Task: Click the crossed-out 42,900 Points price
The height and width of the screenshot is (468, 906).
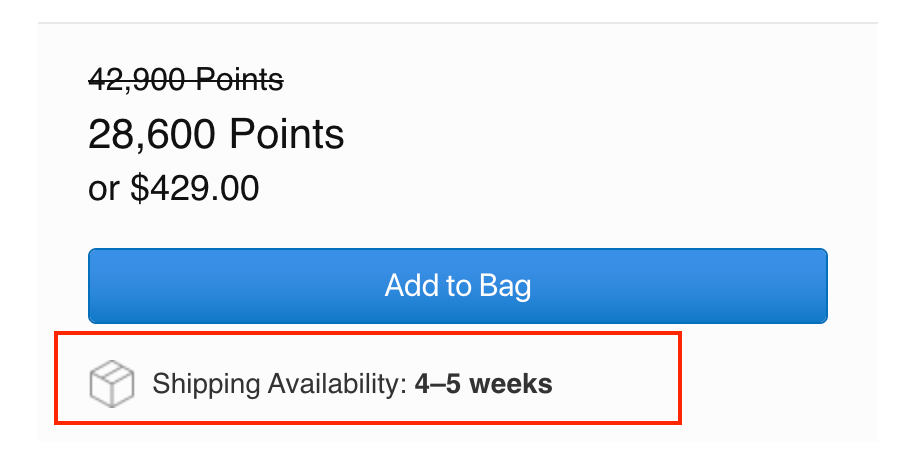Action: point(186,79)
